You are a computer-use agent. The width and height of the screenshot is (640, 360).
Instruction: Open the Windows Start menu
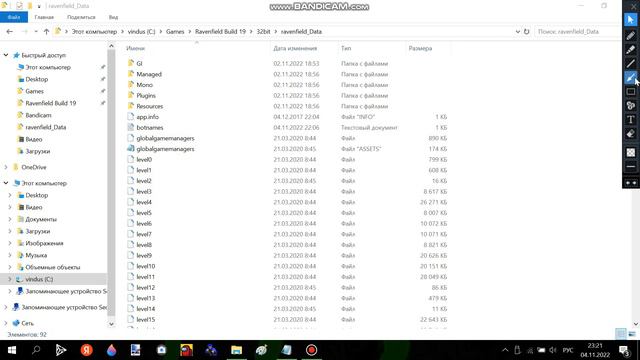pos(11,350)
